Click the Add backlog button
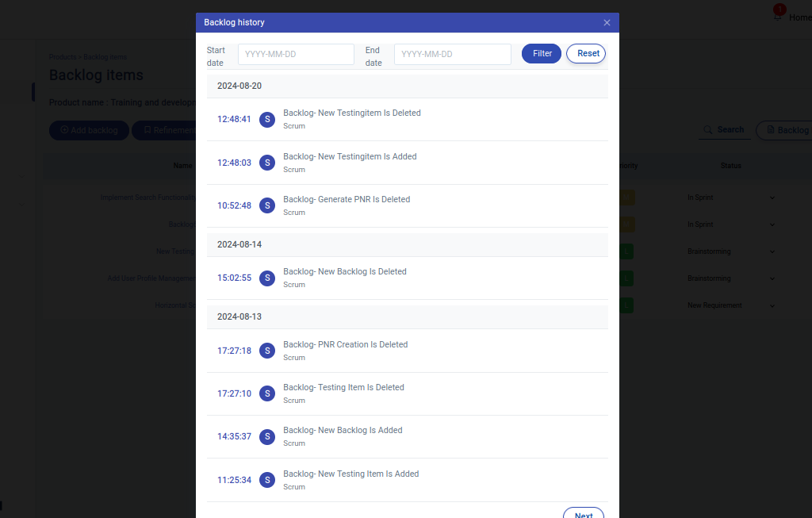 pos(89,131)
